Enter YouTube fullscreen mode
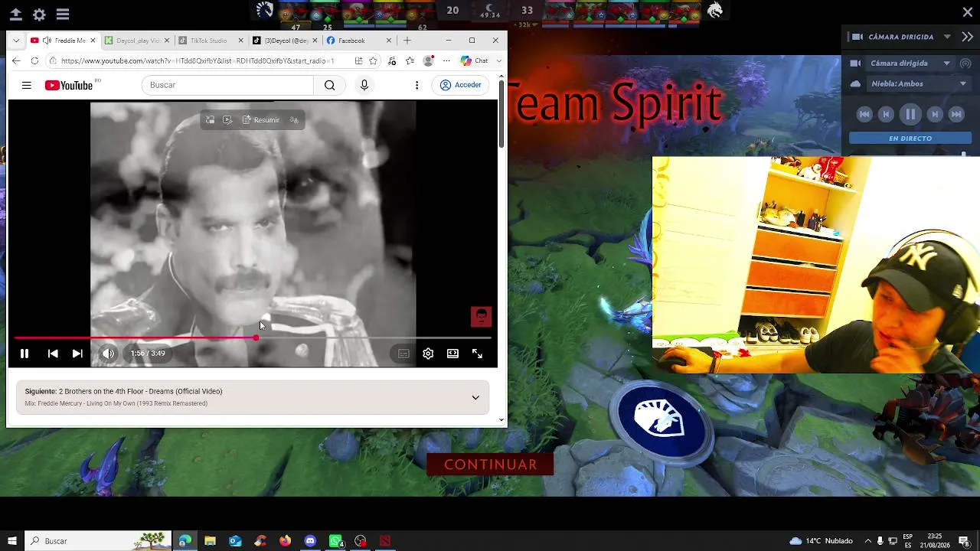The height and width of the screenshot is (551, 980). (477, 354)
